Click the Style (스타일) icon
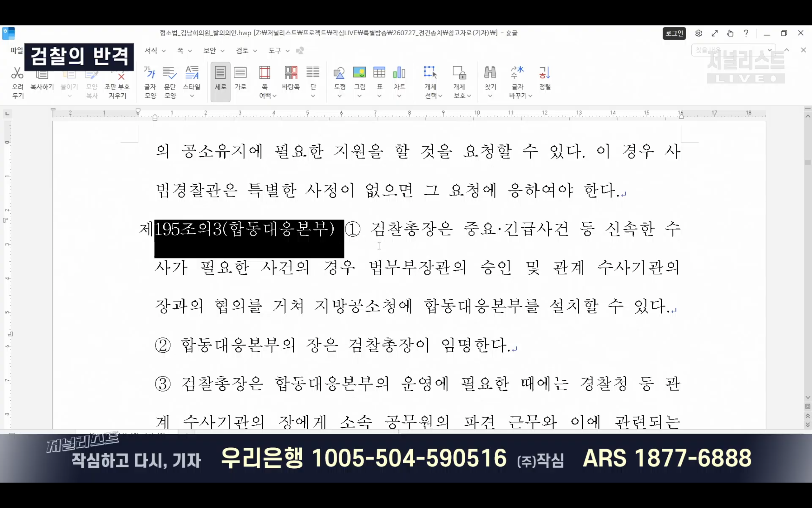812x508 pixels. click(x=192, y=72)
